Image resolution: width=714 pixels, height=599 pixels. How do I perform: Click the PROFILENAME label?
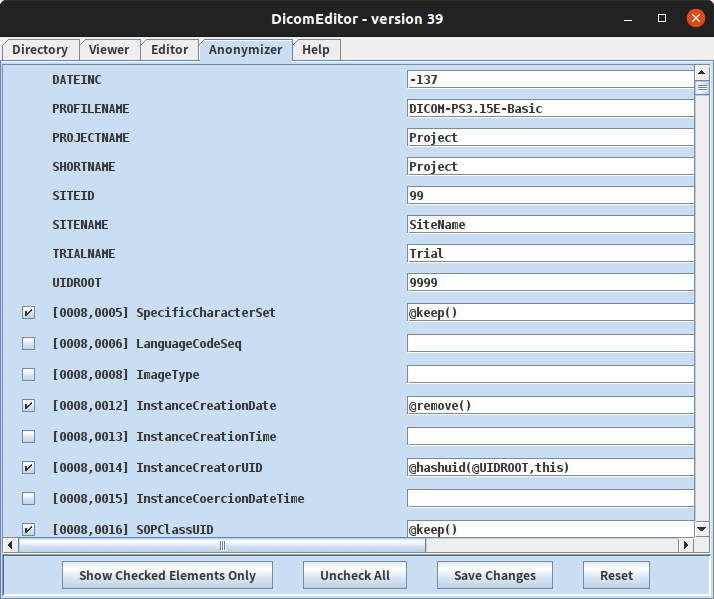[91, 109]
